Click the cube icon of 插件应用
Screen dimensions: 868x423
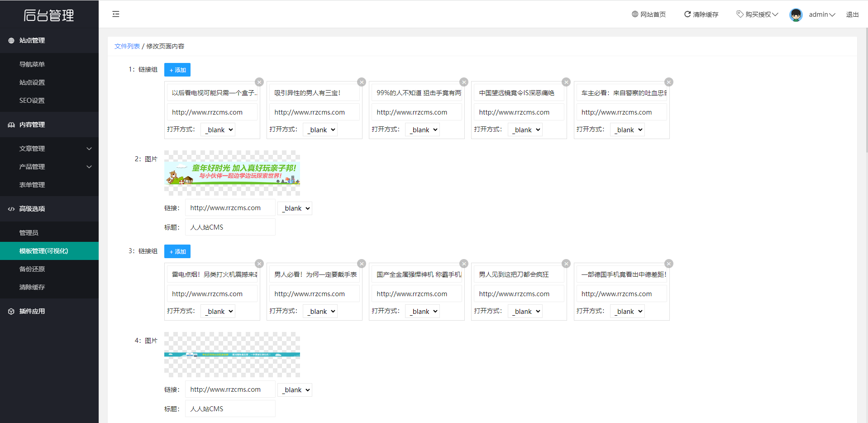11,311
